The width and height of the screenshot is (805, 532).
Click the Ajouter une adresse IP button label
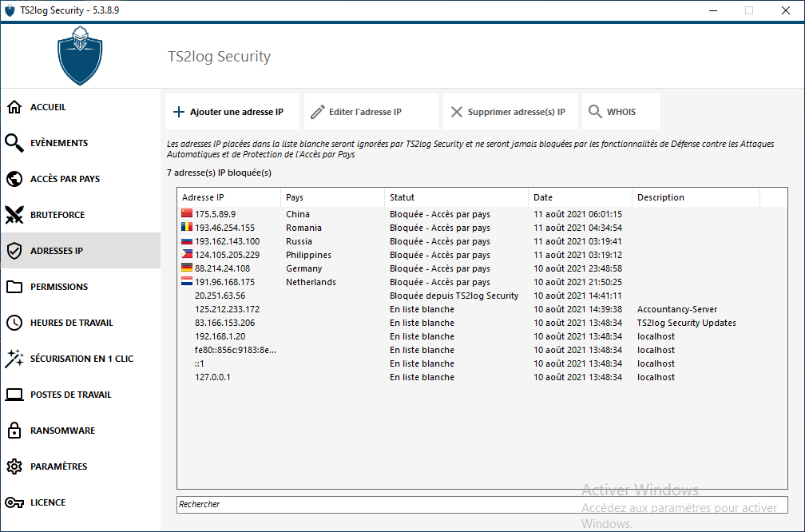(x=236, y=112)
